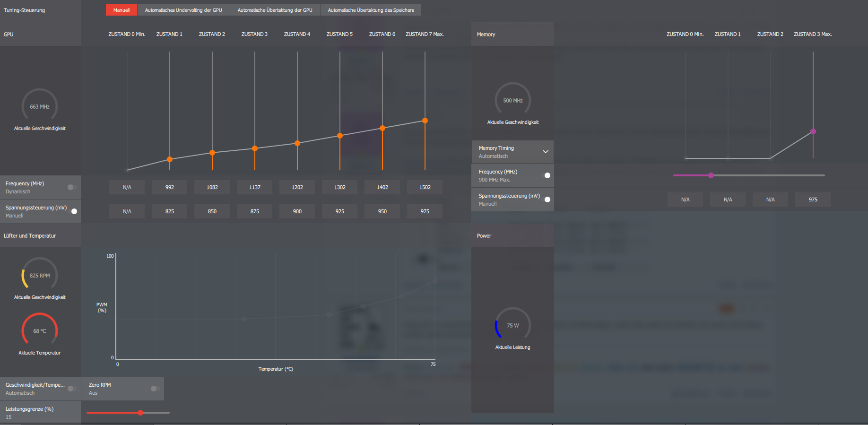This screenshot has width=868, height=425.
Task: Switch to Automatisches Undervolting der GPU
Action: click(183, 10)
